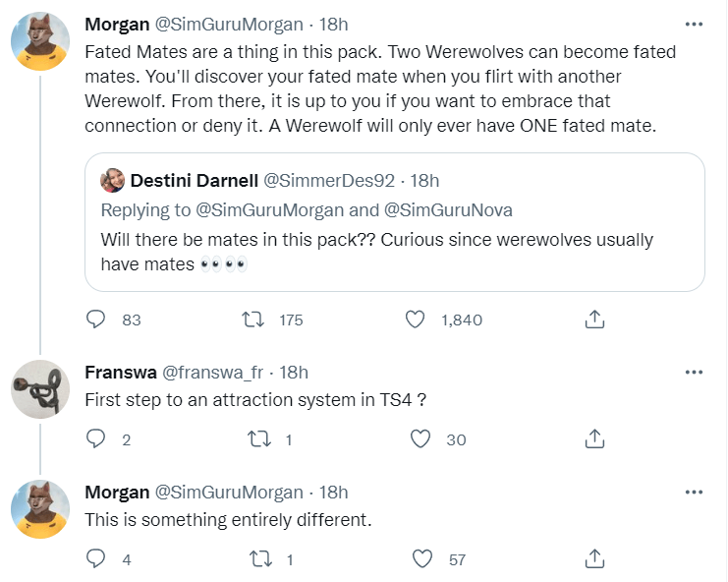Open more options on Franswa's tweet

(x=694, y=373)
